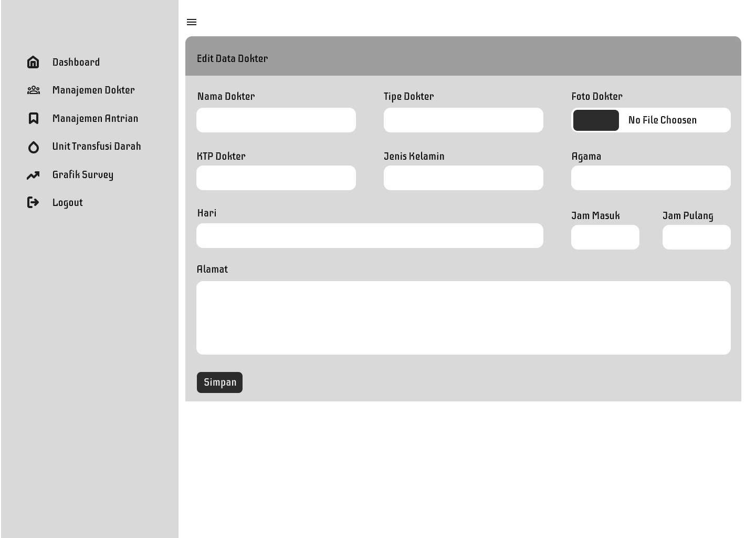This screenshot has height=538, width=756.
Task: Click the dark file chooser button
Action: coord(596,120)
